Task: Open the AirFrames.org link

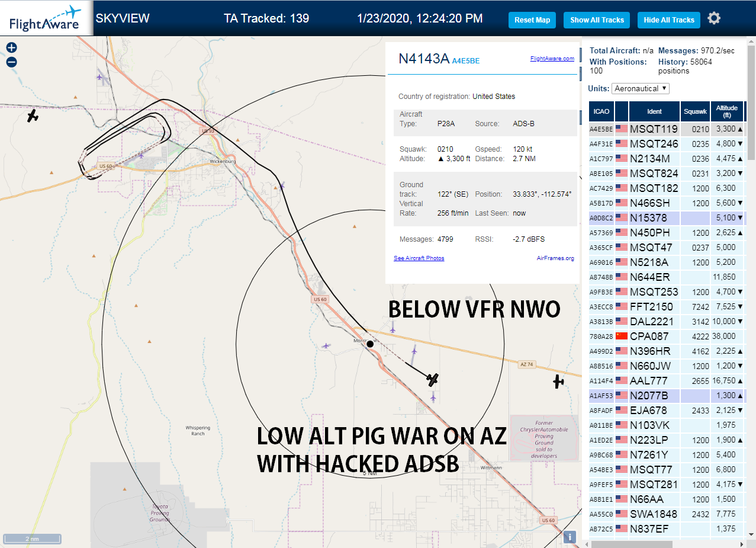Action: [x=555, y=258]
